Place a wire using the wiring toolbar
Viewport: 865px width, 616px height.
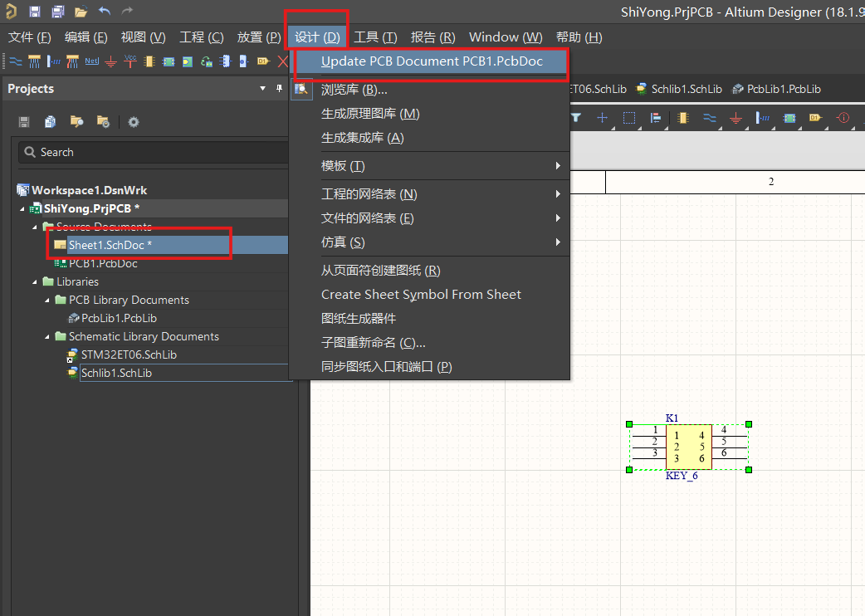16,61
